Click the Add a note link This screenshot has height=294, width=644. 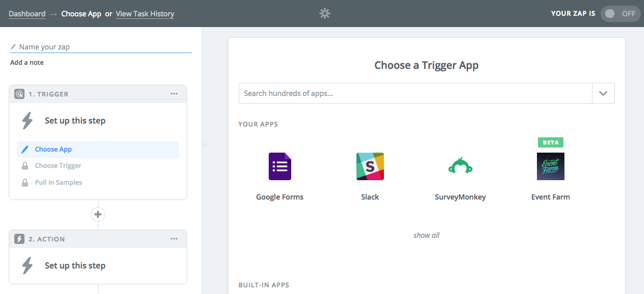(27, 62)
